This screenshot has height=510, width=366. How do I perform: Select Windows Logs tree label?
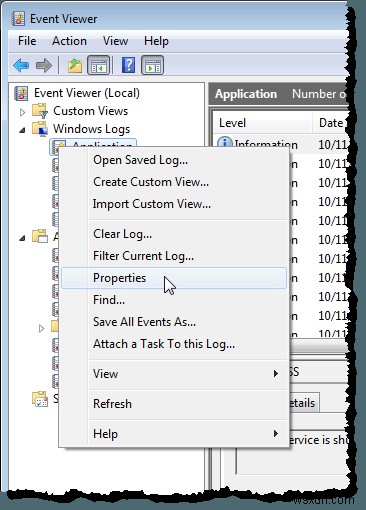point(91,129)
